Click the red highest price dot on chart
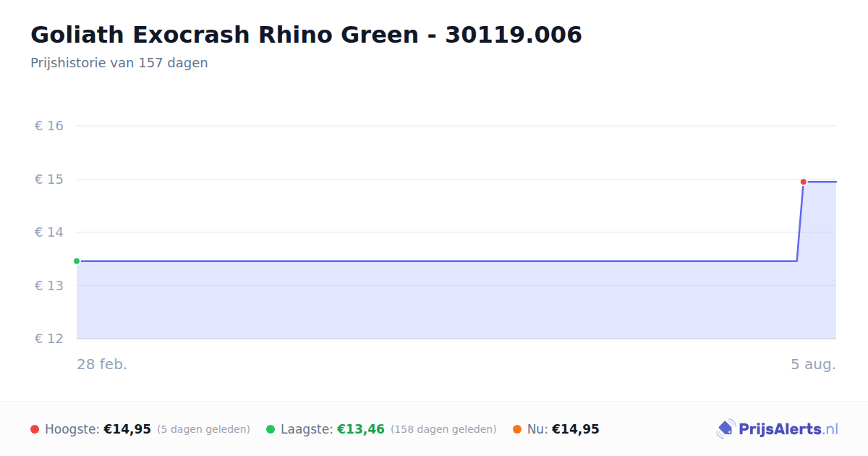Image resolution: width=868 pixels, height=456 pixels. coord(803,182)
